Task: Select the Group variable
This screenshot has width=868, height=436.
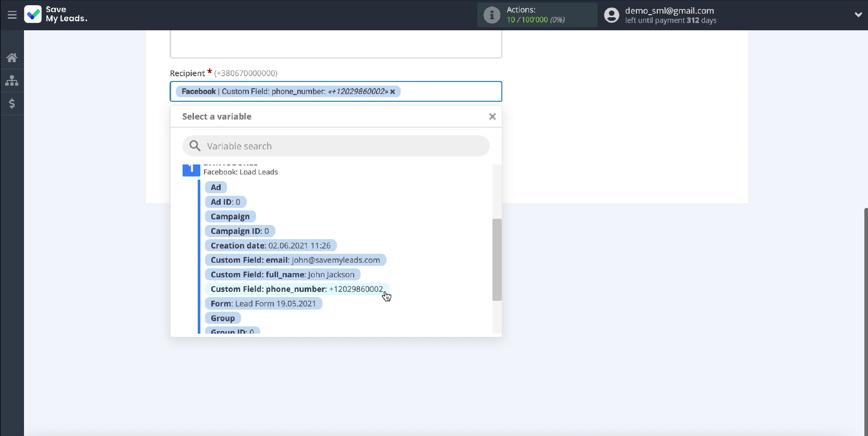Action: [x=223, y=319]
